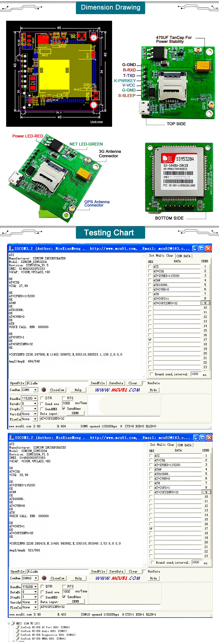The height and width of the screenshot is (644, 219).
Task: Switch to Set Multi Char tab in COM10 window
Action: [162, 445]
